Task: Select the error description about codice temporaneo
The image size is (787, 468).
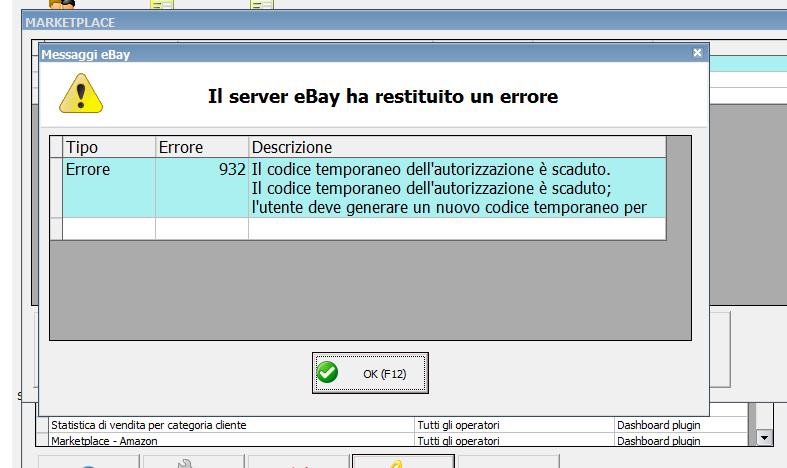Action: click(457, 188)
